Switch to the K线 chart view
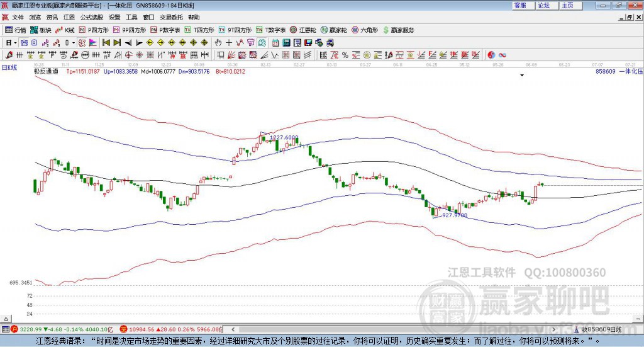This screenshot has width=644, height=347. click(65, 30)
